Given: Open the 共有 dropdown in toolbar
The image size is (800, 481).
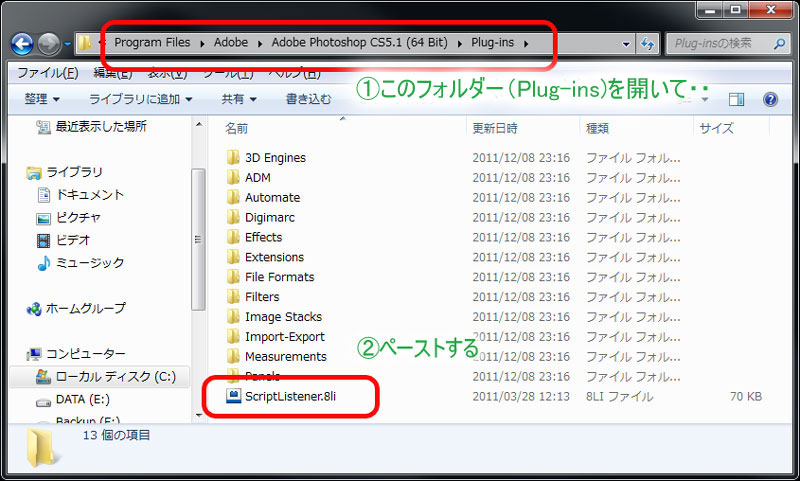Looking at the screenshot, I should pyautogui.click(x=239, y=99).
